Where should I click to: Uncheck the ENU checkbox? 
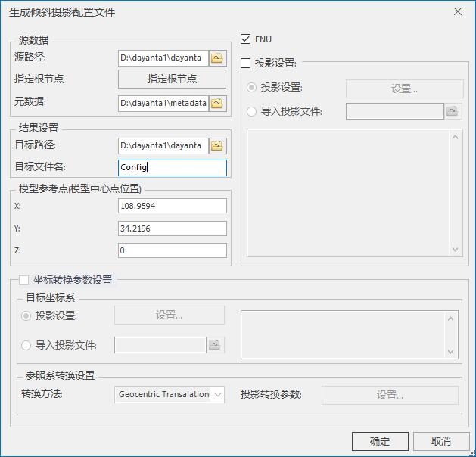[246, 39]
